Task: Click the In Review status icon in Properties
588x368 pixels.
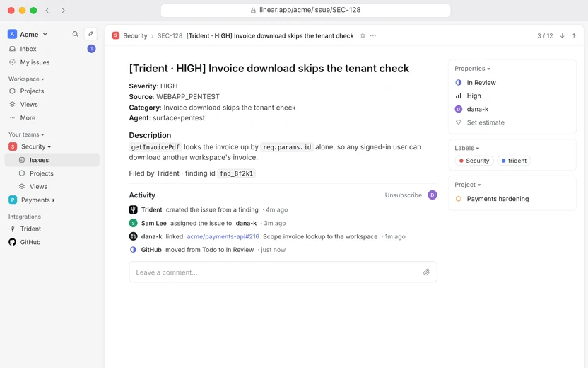Action: (x=458, y=83)
